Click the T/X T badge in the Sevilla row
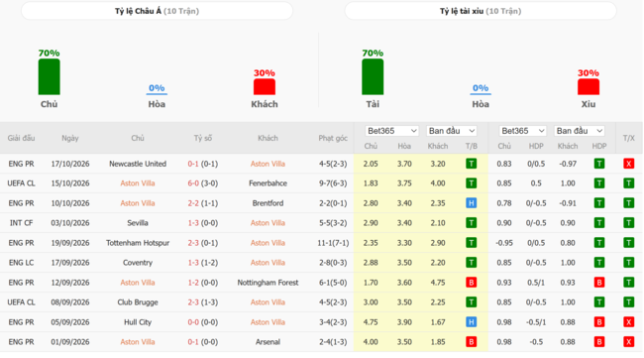This screenshot has height=358, width=644. point(628,223)
